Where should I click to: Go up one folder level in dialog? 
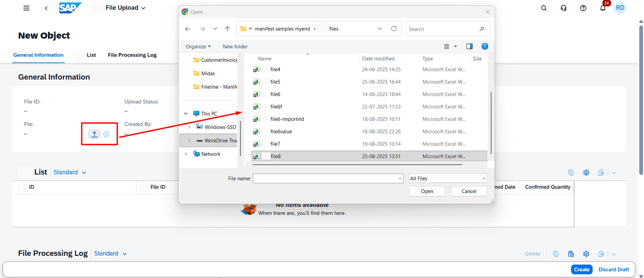[x=227, y=29]
